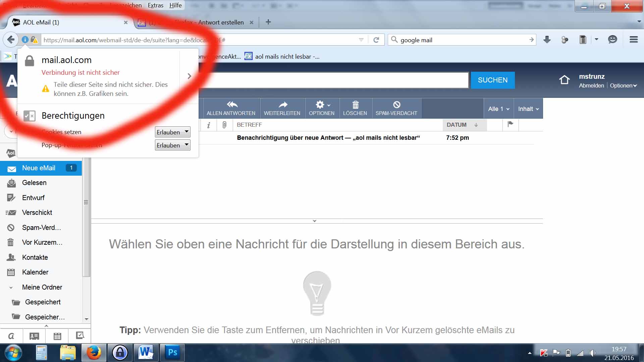The height and width of the screenshot is (362, 644).
Task: Click the Spam-Verdacht toolbar icon
Action: pyautogui.click(x=396, y=105)
